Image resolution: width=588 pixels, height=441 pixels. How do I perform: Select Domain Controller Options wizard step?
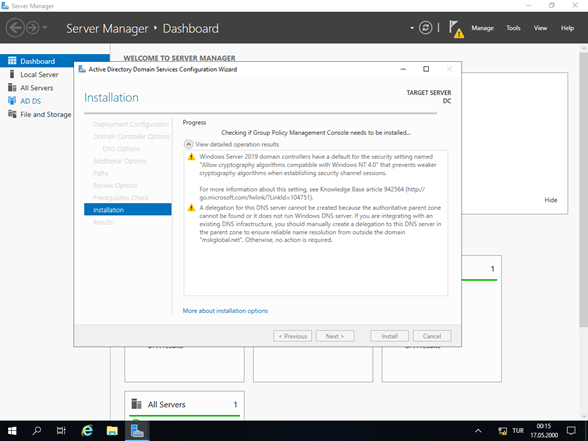click(x=132, y=136)
